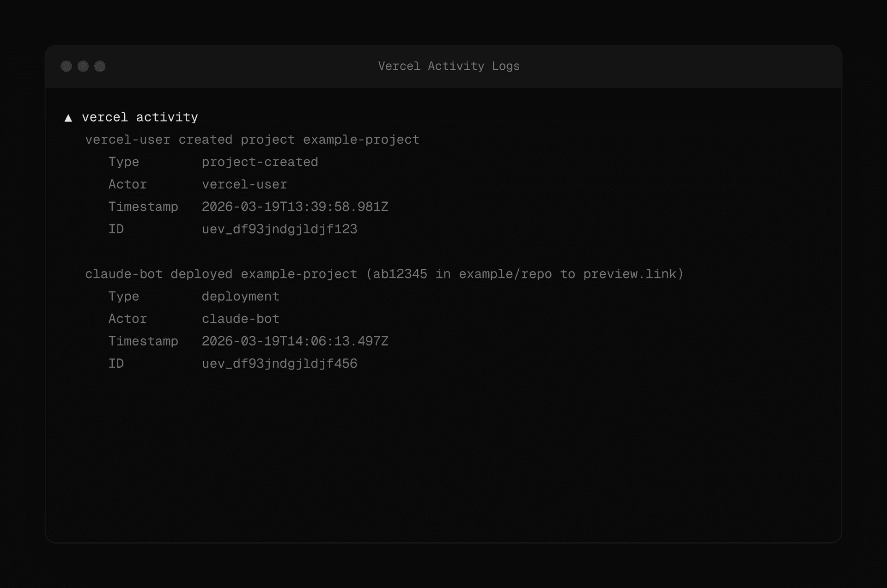Click 'vercel-user created project example-project' line
This screenshot has height=588, width=887.
252,139
